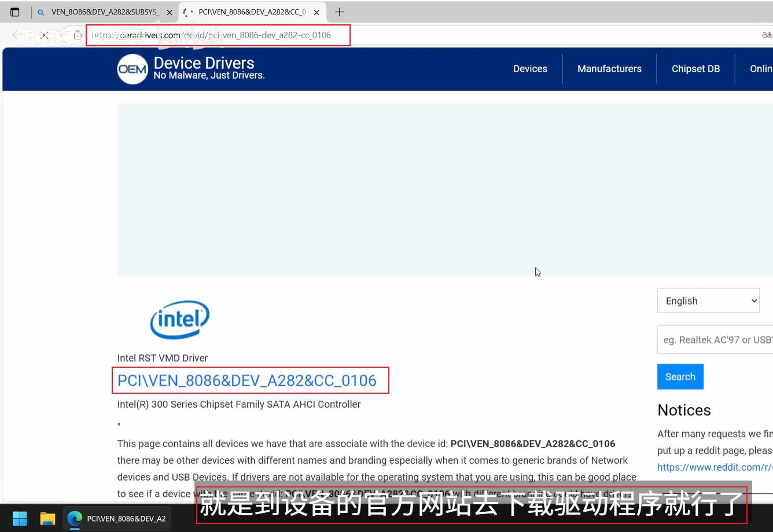The height and width of the screenshot is (532, 773).
Task: Open the Manufacturers menu
Action: click(609, 69)
